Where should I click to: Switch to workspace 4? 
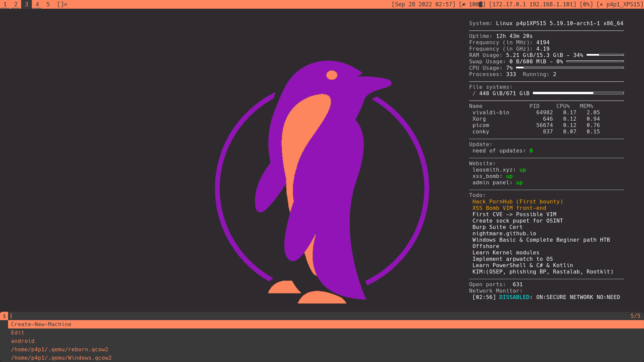[x=37, y=4]
